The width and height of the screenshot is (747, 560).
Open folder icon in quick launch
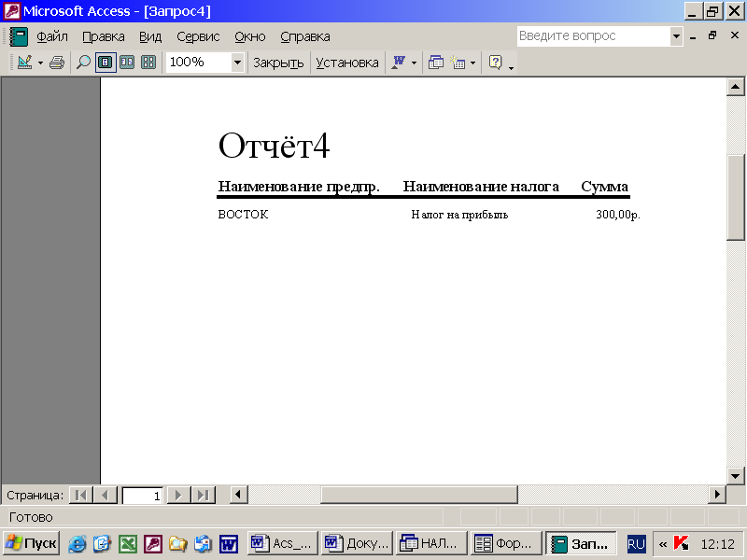(178, 543)
